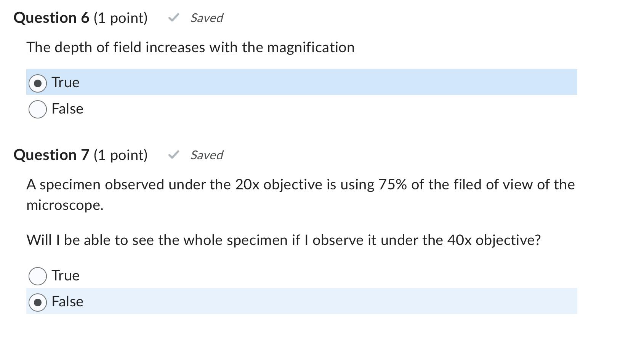Select True for the depth of field question
Viewport: 644px width, 341px height.
[37, 82]
